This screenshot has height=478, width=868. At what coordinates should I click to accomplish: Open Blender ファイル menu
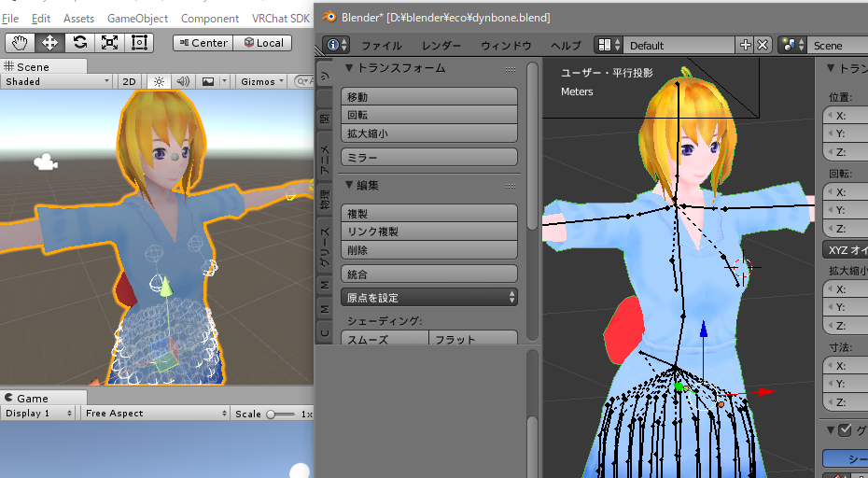(x=382, y=46)
